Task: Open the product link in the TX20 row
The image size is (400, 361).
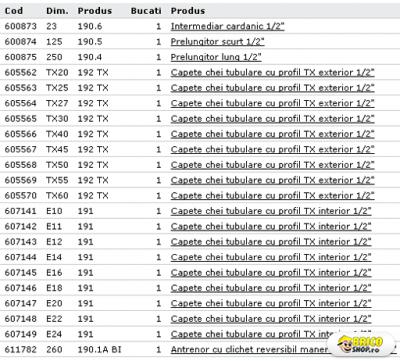Action: point(272,72)
